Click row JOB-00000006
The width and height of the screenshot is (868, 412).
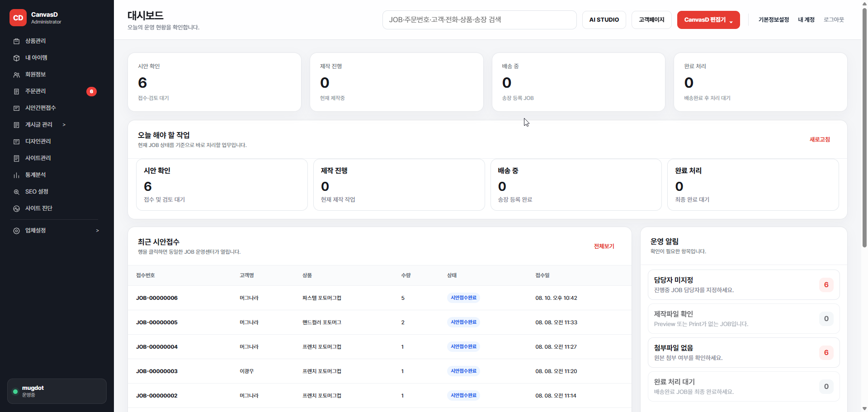coord(380,298)
